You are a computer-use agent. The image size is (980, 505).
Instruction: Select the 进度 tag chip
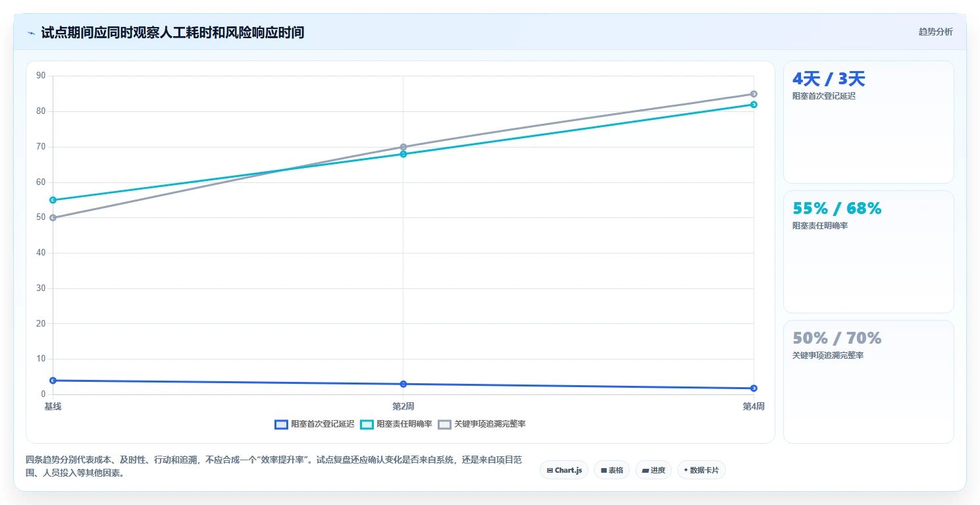[x=654, y=470]
